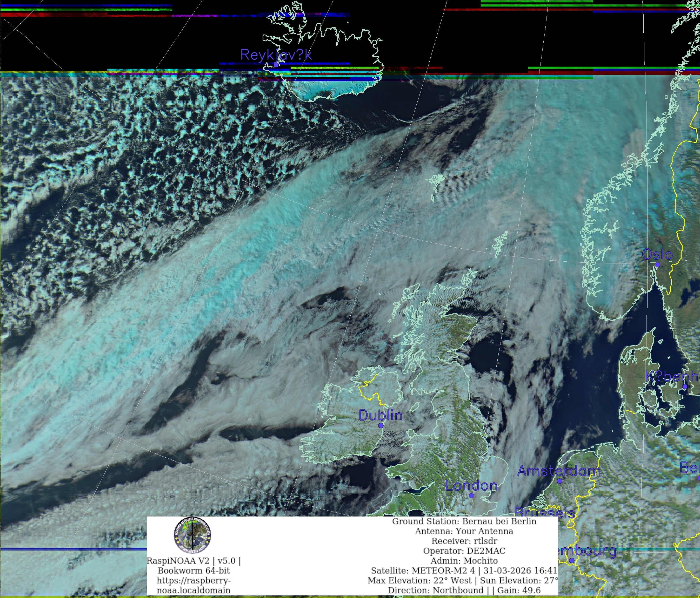Viewport: 700px width, 598px height.
Task: Click the Copenhagen city marker dot
Action: tap(685, 387)
